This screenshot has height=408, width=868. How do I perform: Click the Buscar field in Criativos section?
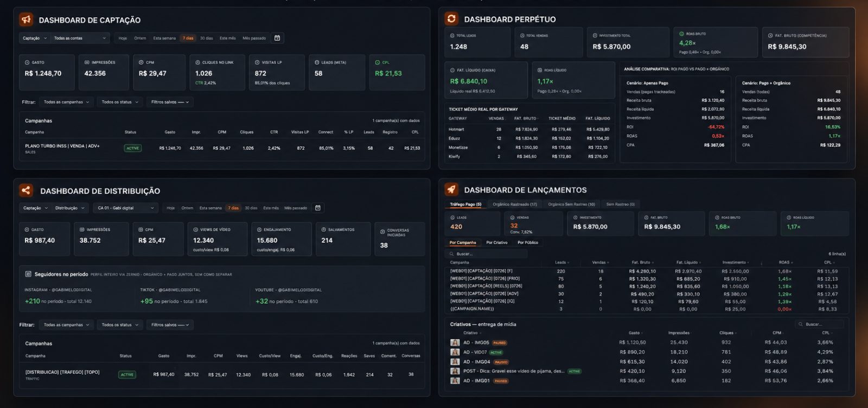819,324
